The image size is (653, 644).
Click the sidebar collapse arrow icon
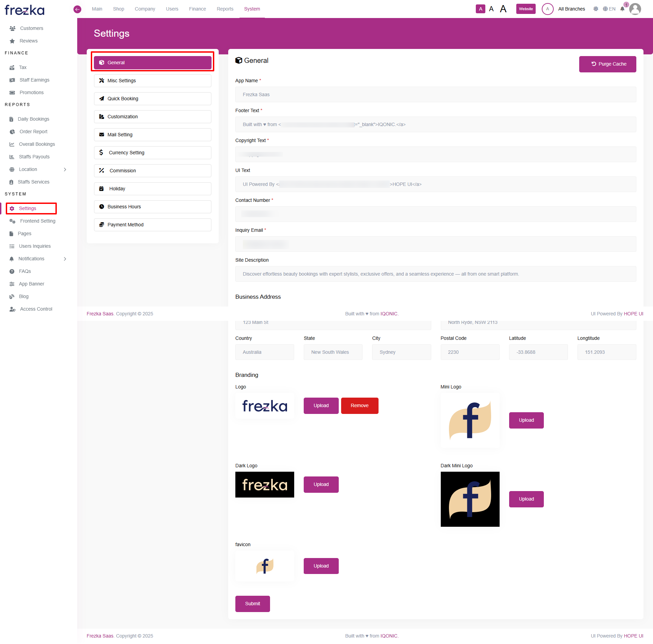coord(77,9)
